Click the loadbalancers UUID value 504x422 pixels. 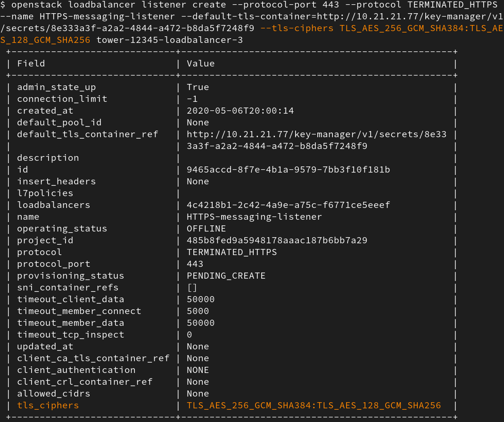click(288, 205)
